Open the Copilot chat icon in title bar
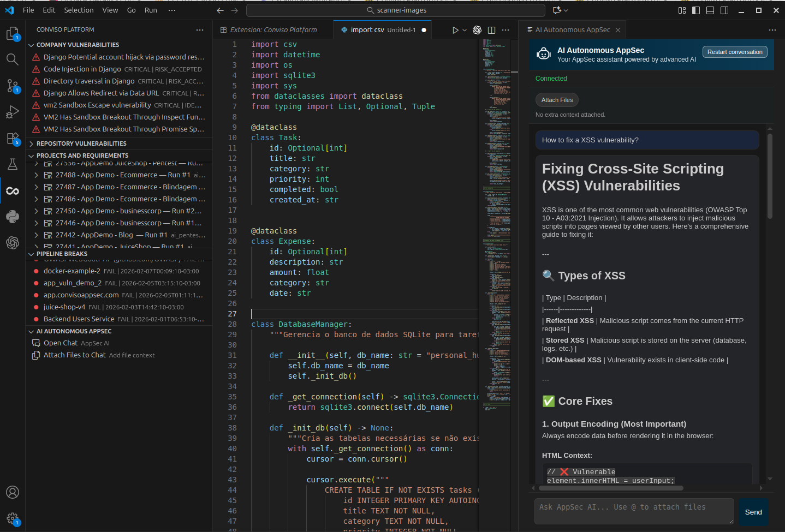Image resolution: width=785 pixels, height=532 pixels. pos(557,10)
